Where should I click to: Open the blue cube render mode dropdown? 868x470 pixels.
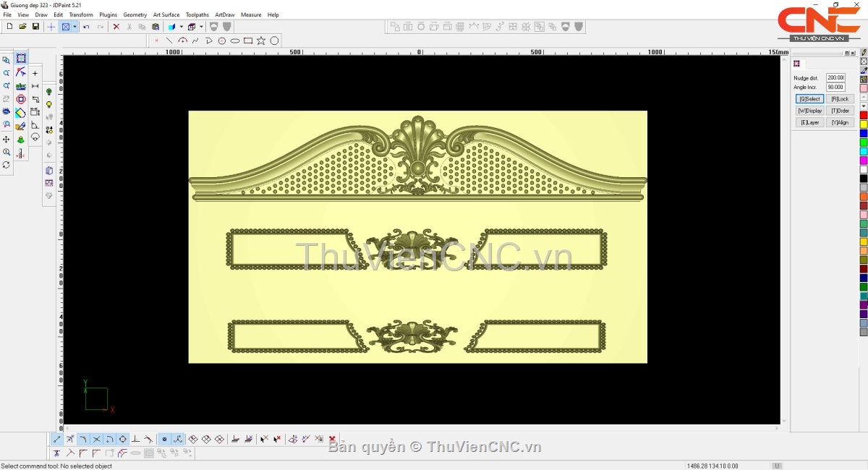click(181, 27)
